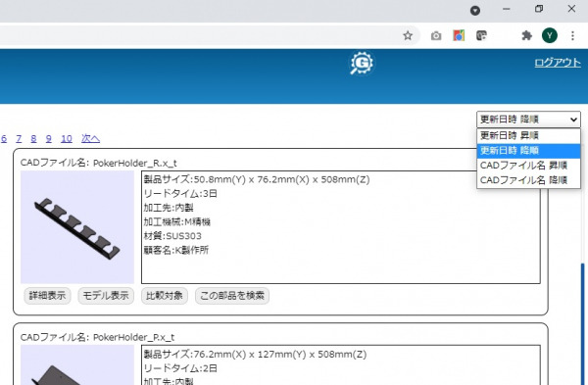Bookmark this page with the star icon
588x385 pixels.
(408, 35)
